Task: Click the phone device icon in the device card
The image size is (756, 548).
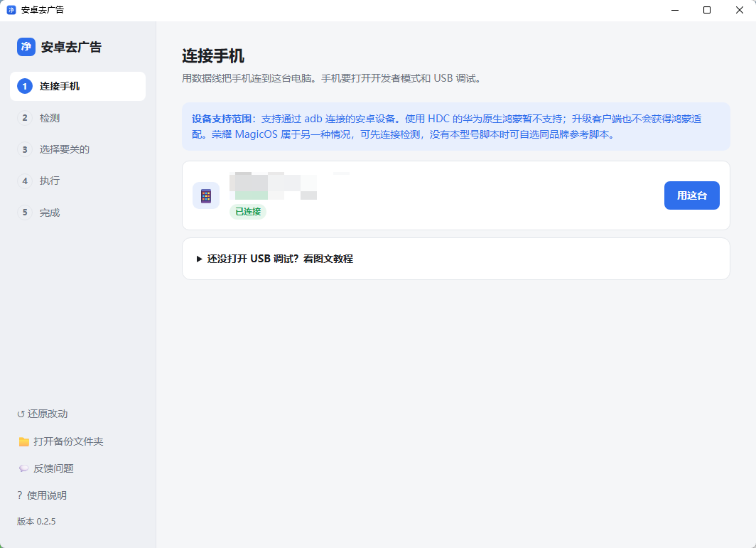Action: (206, 195)
